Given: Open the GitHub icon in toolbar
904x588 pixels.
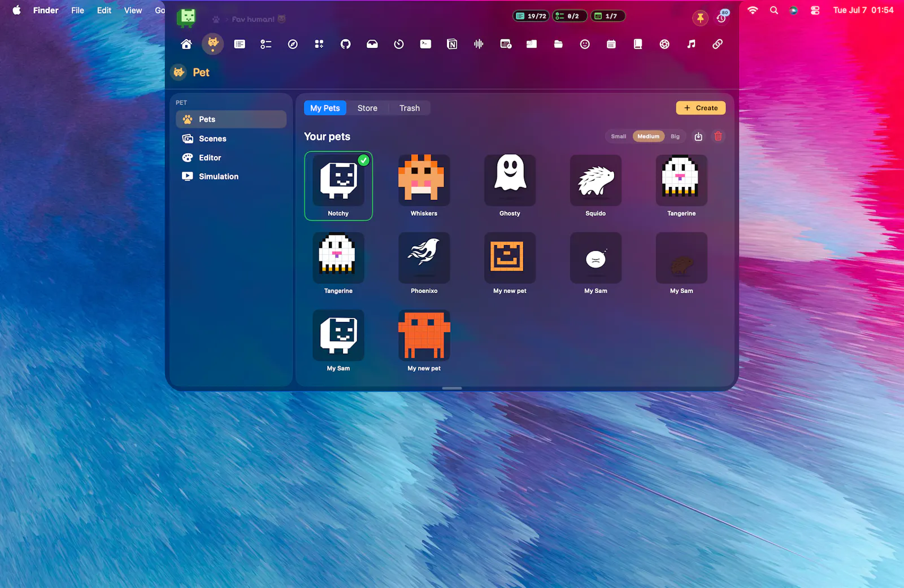Looking at the screenshot, I should click(x=346, y=44).
